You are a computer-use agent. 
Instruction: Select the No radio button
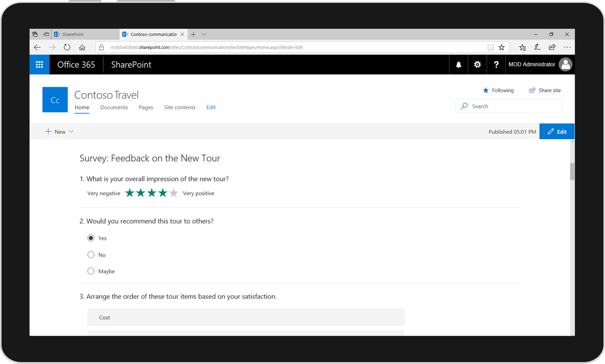point(91,255)
